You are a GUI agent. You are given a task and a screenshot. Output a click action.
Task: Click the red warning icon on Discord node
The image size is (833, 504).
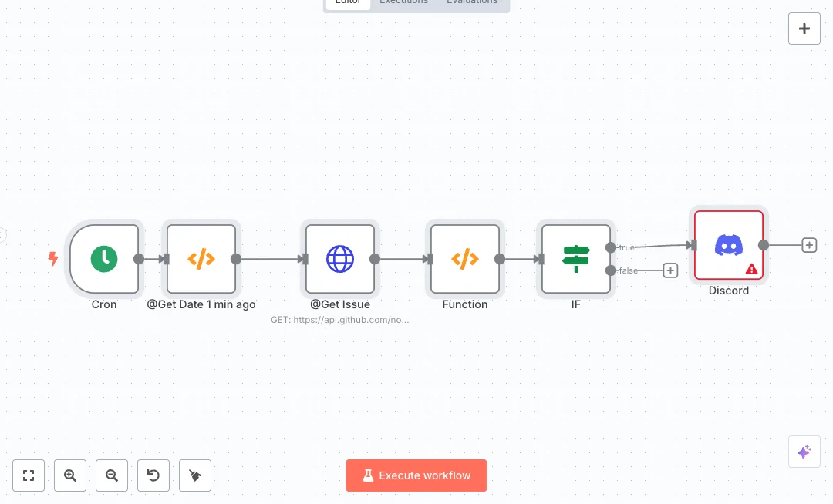pos(751,269)
